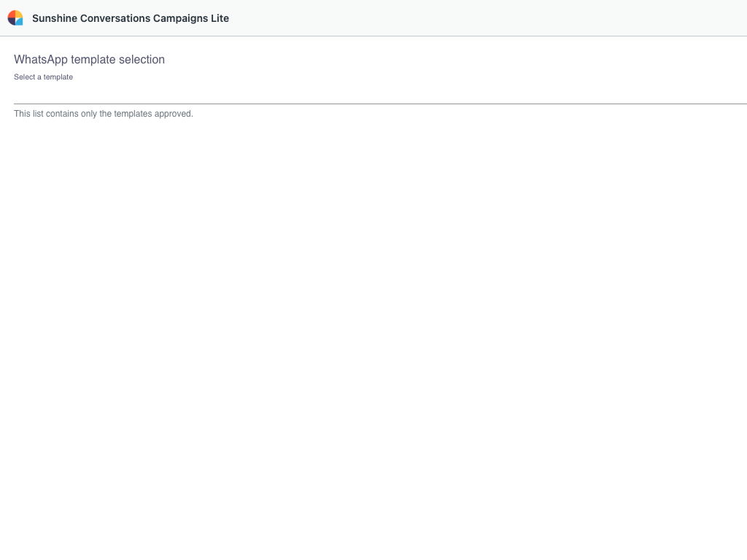Viewport: 747px width, 560px height.
Task: Click the word "Conversations" in the header
Action: (x=115, y=18)
